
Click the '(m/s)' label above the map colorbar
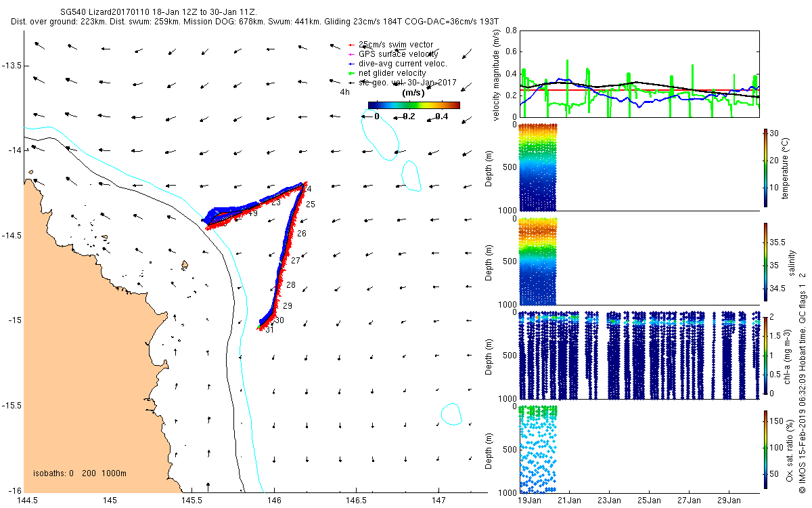413,92
